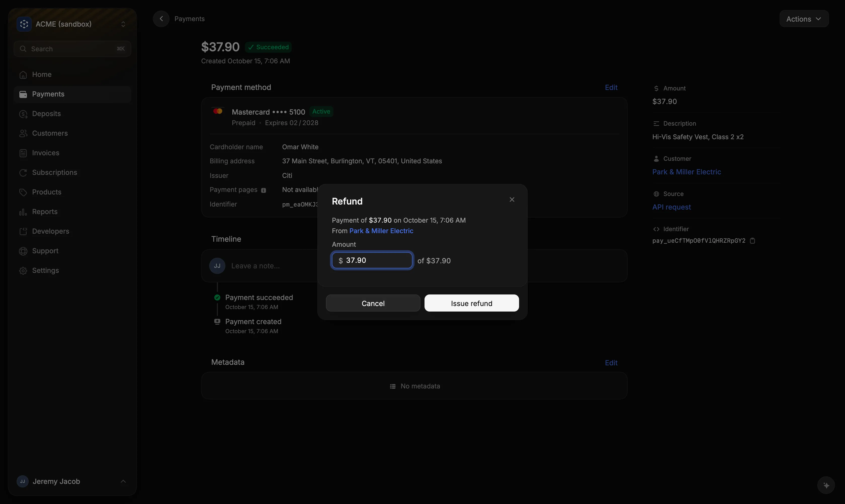Viewport: 845px width, 504px height.
Task: Click cardholder name Omar White
Action: tap(300, 147)
